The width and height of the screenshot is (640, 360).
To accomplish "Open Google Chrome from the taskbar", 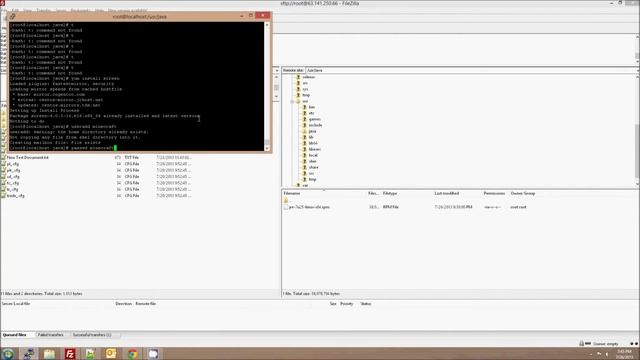I will 132,353.
